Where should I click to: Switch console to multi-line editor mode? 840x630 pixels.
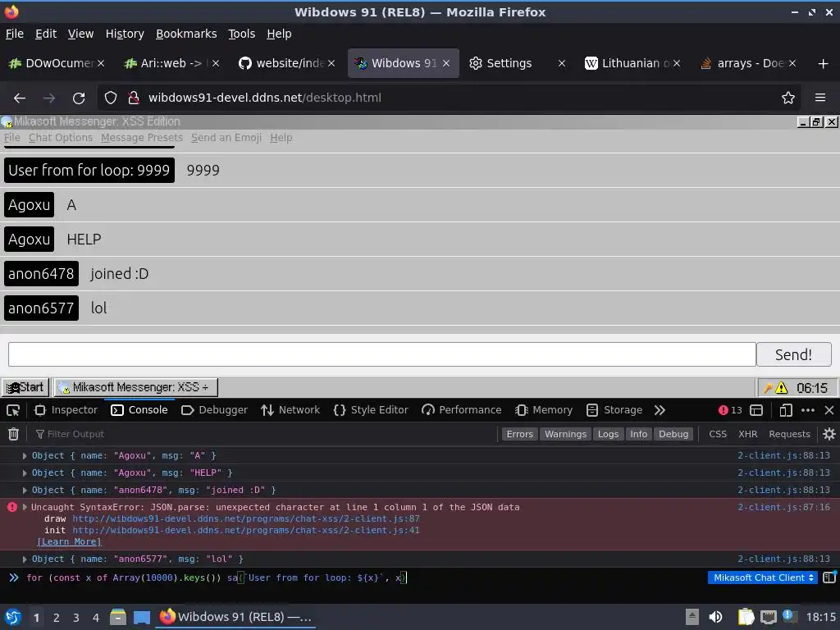(829, 577)
